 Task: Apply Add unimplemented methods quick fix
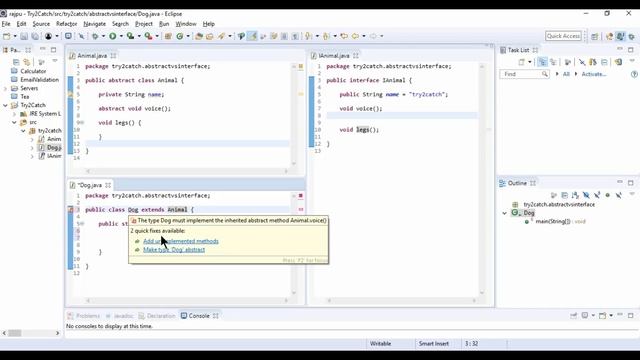coord(181,241)
